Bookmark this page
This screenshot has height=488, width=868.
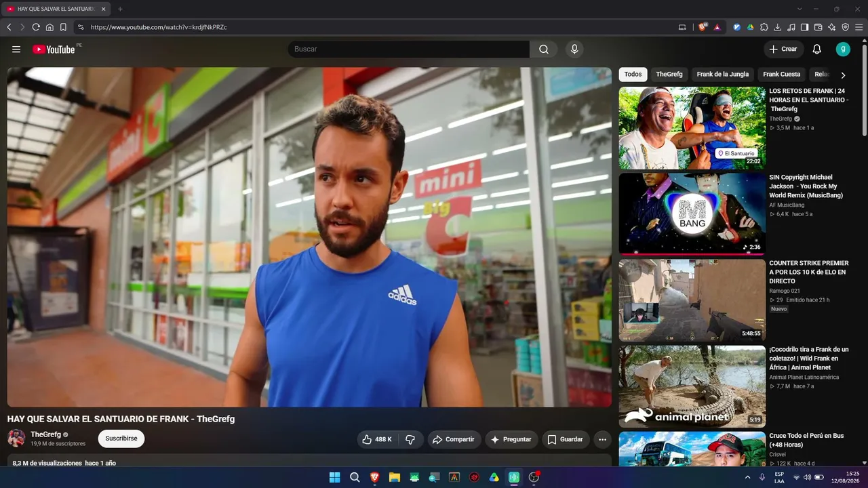(63, 27)
